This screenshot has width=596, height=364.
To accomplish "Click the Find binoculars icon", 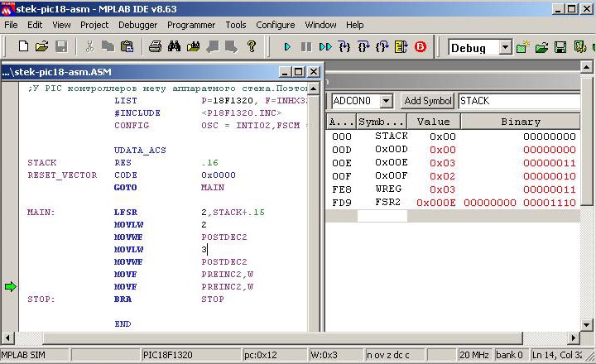I will 174,47.
